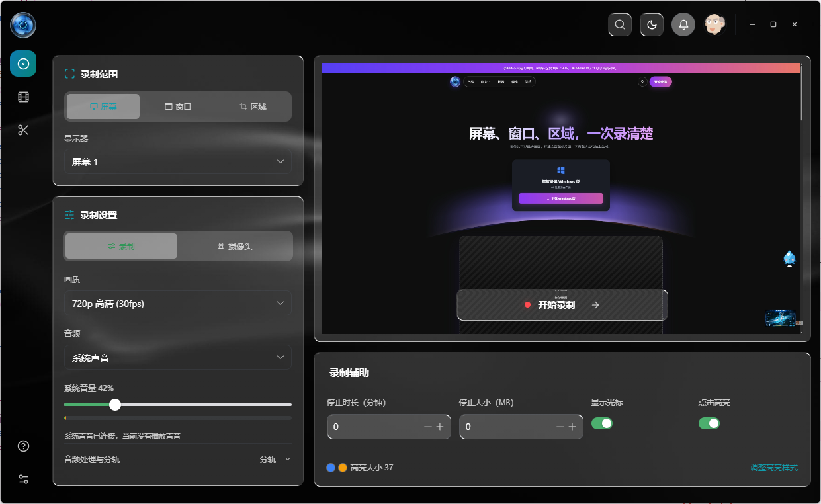Click the arrow icon beside 开始录制
This screenshot has width=821, height=504.
(595, 305)
